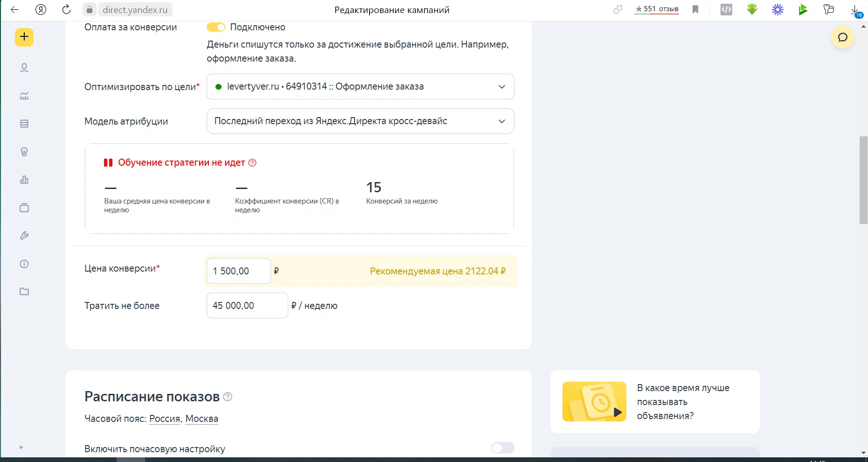Click Рекомендуемая цена 2122.04 ₽ hint
This screenshot has height=462, width=868.
point(437,271)
